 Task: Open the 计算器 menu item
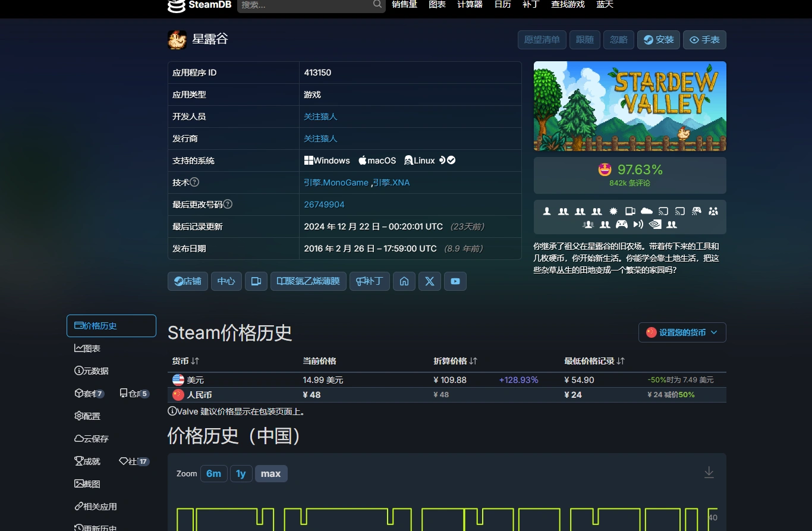469,4
